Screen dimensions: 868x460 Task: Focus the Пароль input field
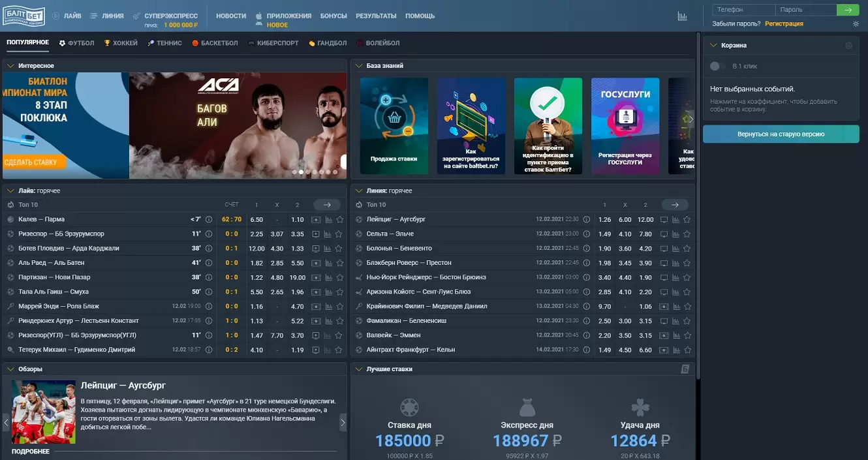[806, 10]
